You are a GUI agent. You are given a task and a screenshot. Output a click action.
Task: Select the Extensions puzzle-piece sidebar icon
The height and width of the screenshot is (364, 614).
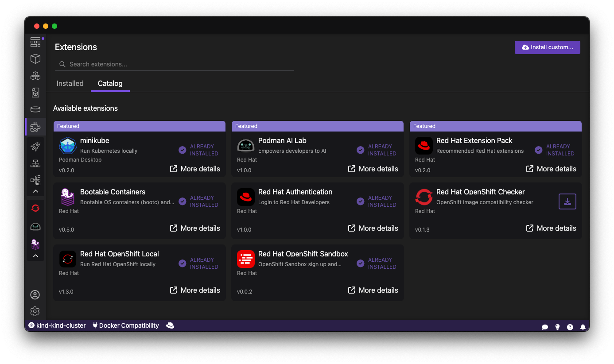coord(35,127)
